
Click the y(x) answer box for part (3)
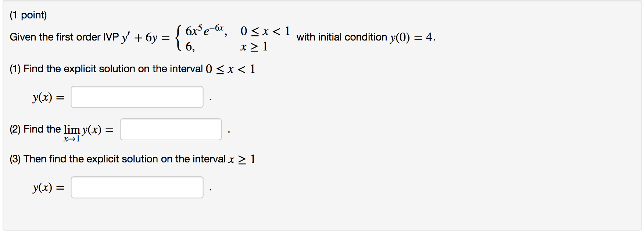point(137,187)
